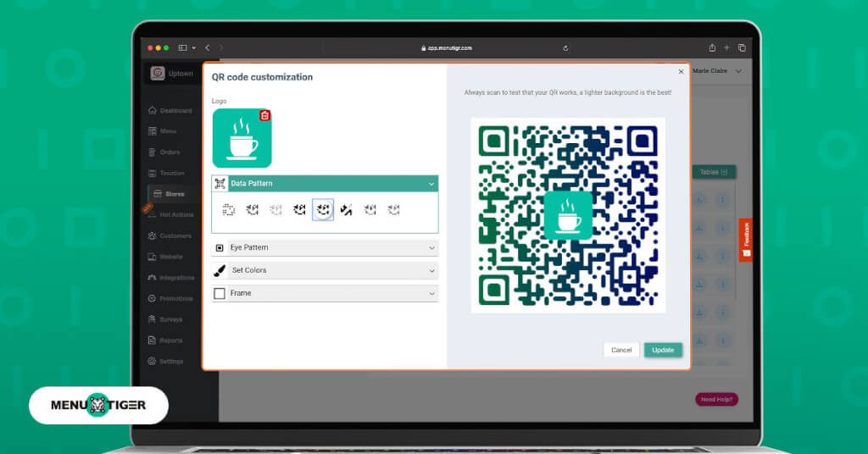Toggle the browser sidebar panel icon
Viewport: 868px width, 454px height.
point(183,48)
